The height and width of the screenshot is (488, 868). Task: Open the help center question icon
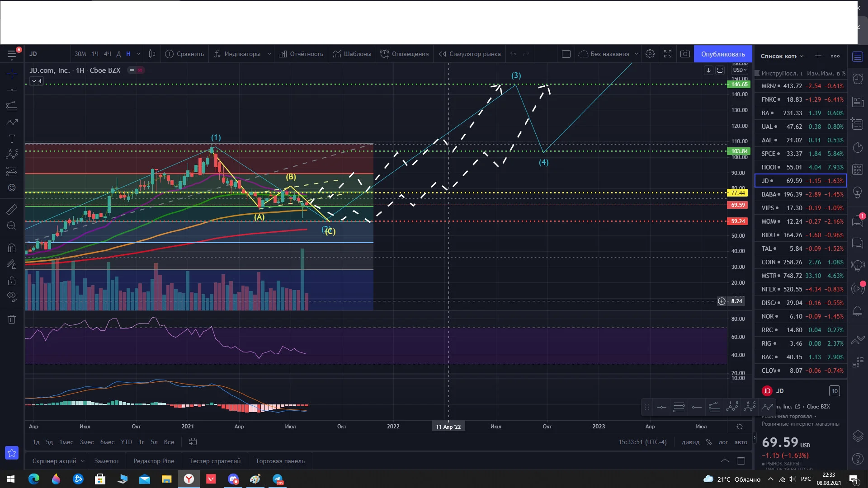click(858, 459)
